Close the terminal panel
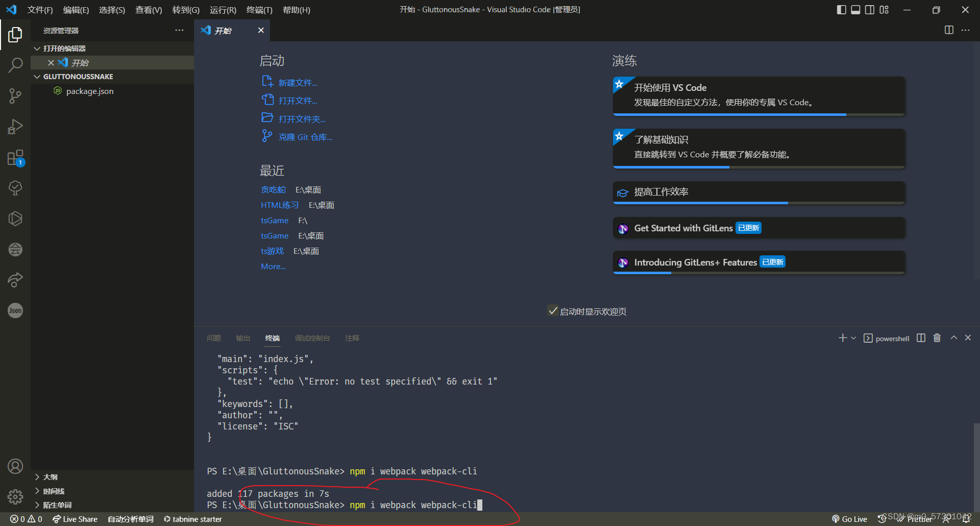 (x=968, y=338)
